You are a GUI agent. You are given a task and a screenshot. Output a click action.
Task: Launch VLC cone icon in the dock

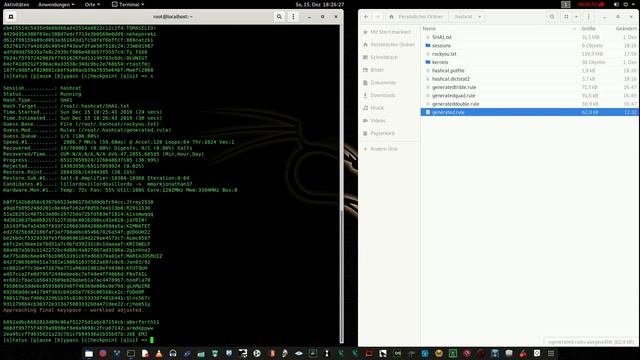click(159, 353)
